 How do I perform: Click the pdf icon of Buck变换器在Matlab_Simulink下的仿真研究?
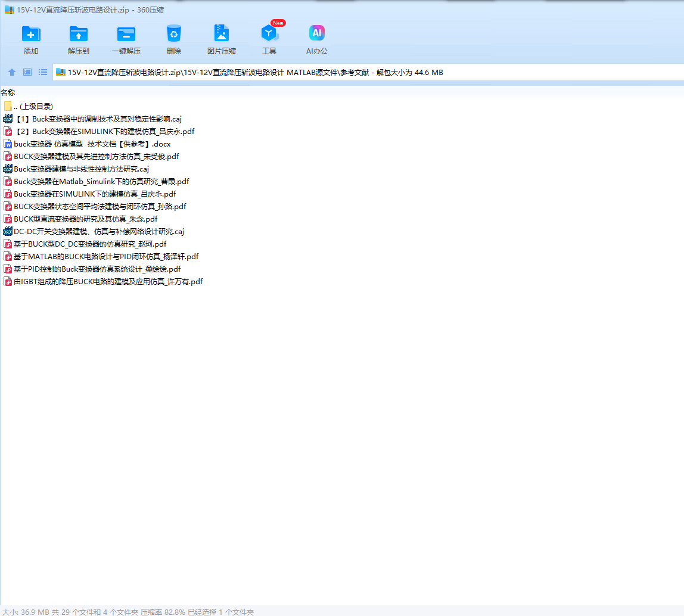coord(8,182)
